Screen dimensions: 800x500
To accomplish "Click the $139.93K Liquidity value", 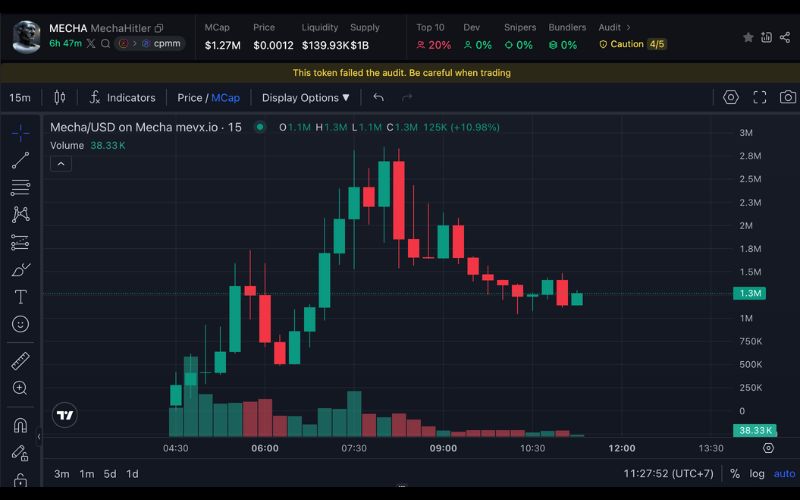I will pos(326,45).
